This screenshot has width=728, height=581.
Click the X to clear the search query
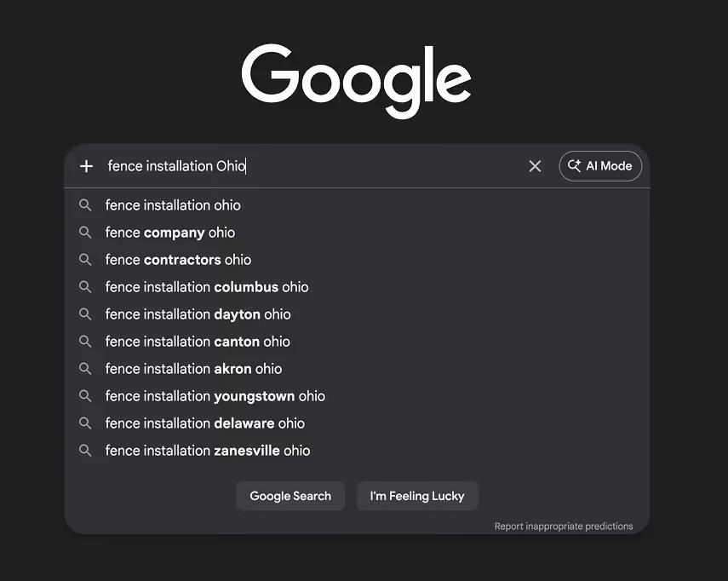pos(535,166)
